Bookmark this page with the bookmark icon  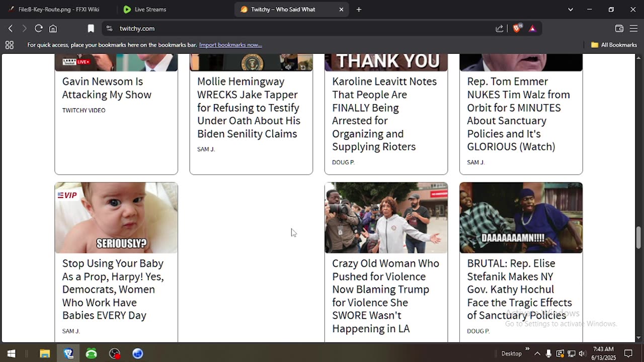pyautogui.click(x=91, y=29)
